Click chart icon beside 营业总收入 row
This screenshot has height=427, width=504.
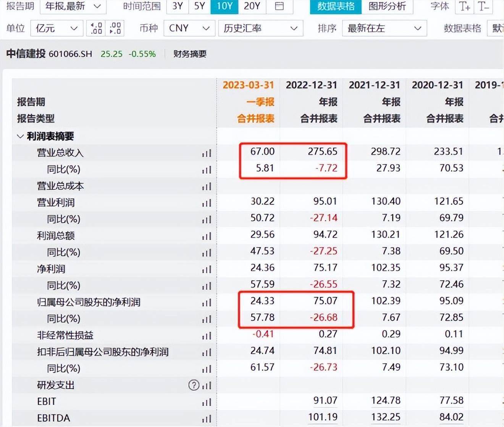point(207,153)
